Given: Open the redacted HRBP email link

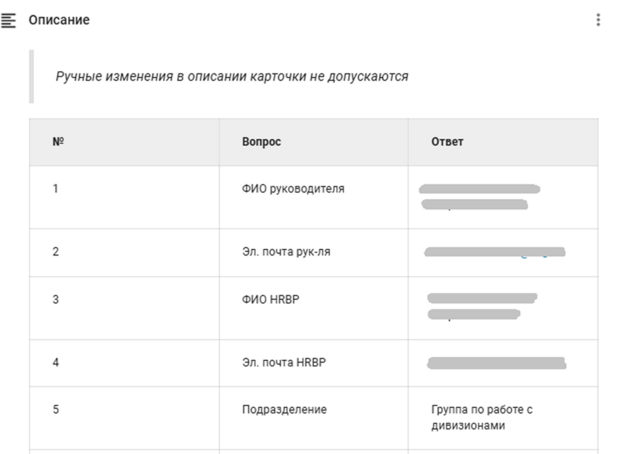Looking at the screenshot, I should (497, 363).
